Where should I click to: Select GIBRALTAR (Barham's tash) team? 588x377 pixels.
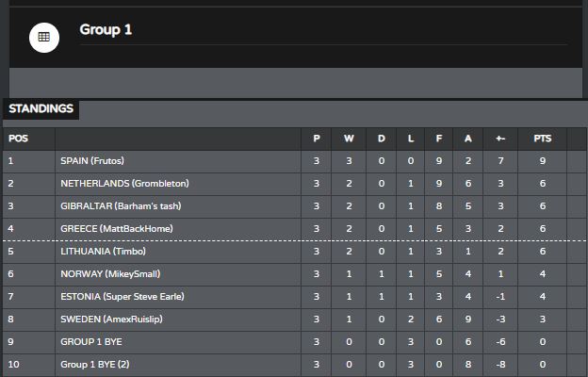121,206
